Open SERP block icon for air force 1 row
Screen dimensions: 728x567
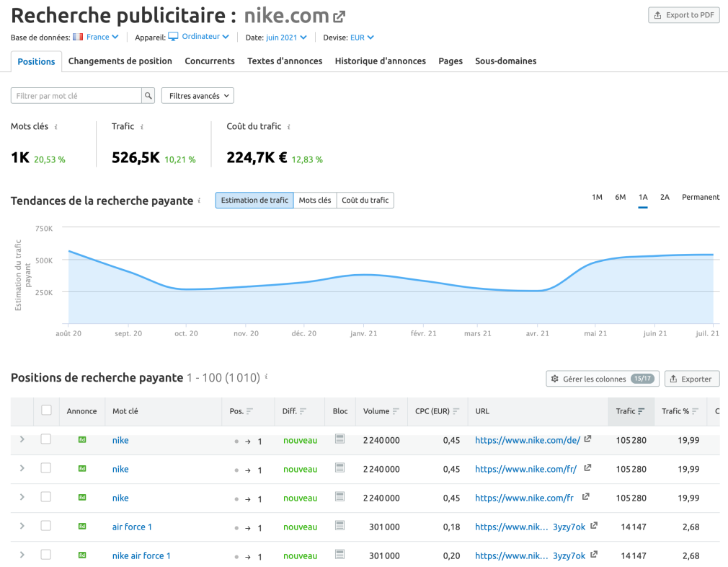[x=340, y=526]
